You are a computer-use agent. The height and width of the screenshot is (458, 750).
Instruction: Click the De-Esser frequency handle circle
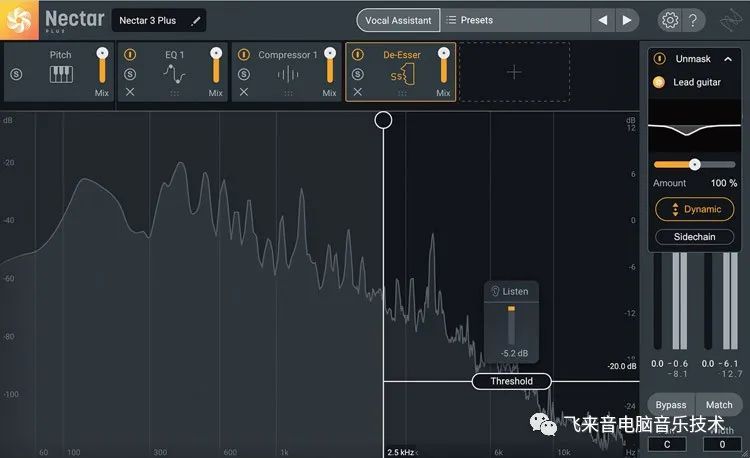point(383,120)
